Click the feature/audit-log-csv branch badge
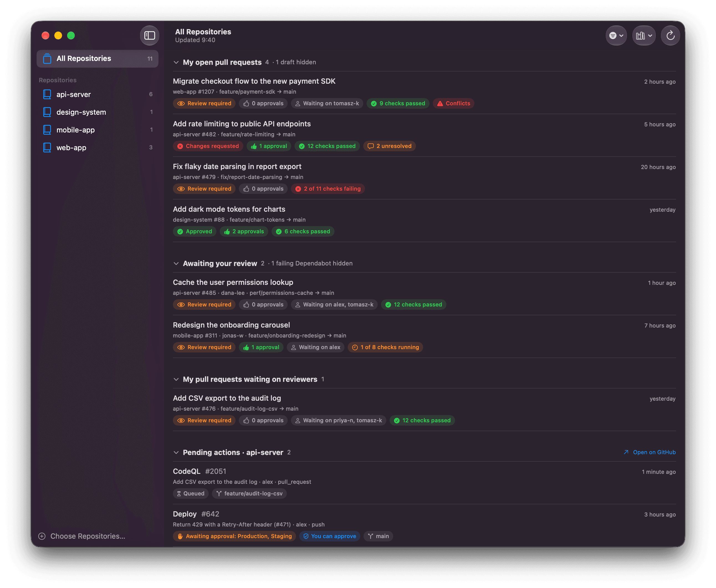This screenshot has height=588, width=716. click(249, 494)
